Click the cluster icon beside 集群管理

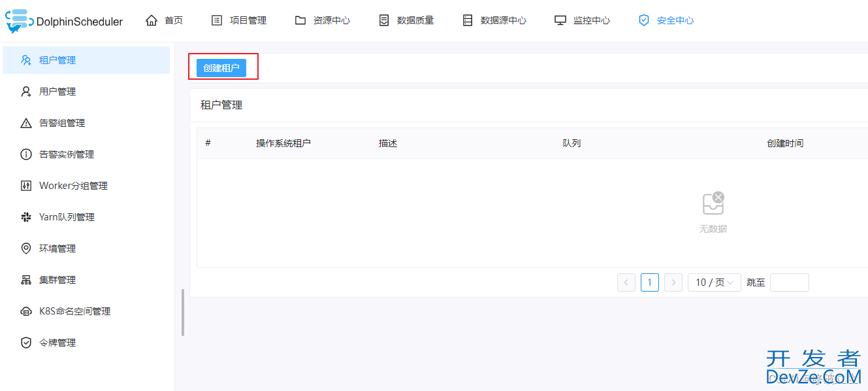(x=26, y=280)
